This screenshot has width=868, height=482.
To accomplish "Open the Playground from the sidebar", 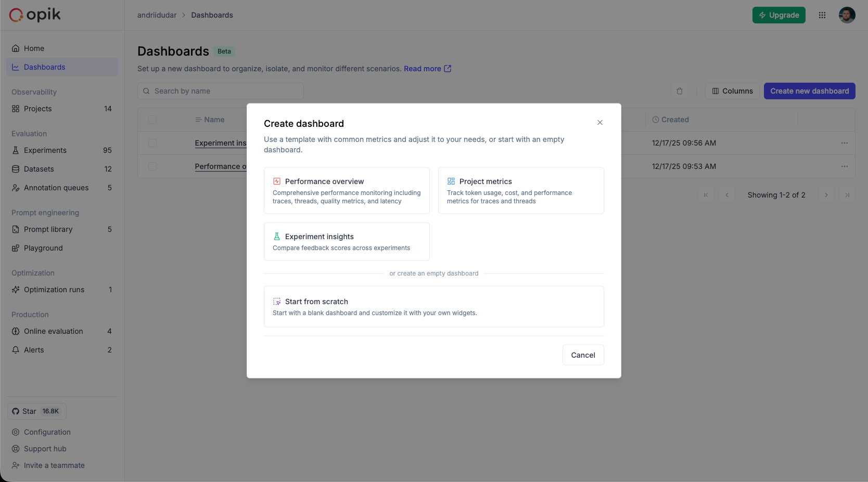I will 43,248.
